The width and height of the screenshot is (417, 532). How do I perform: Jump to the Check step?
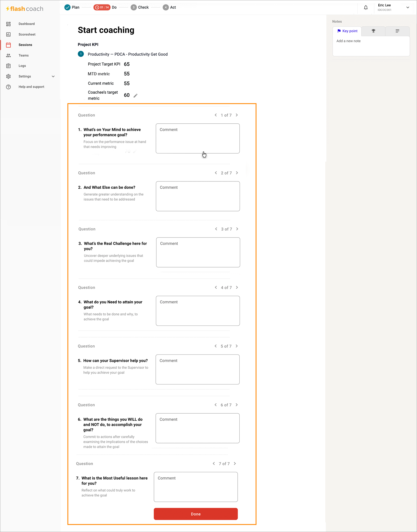click(x=140, y=8)
